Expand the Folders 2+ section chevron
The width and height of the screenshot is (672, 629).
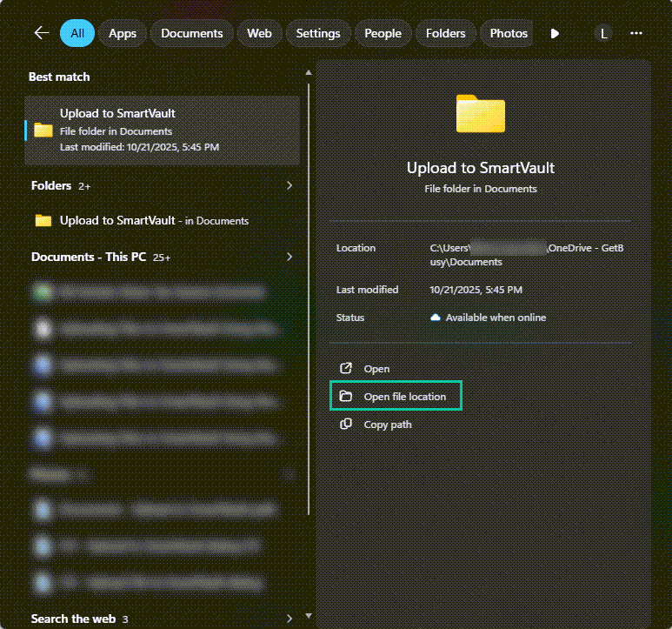(x=289, y=185)
